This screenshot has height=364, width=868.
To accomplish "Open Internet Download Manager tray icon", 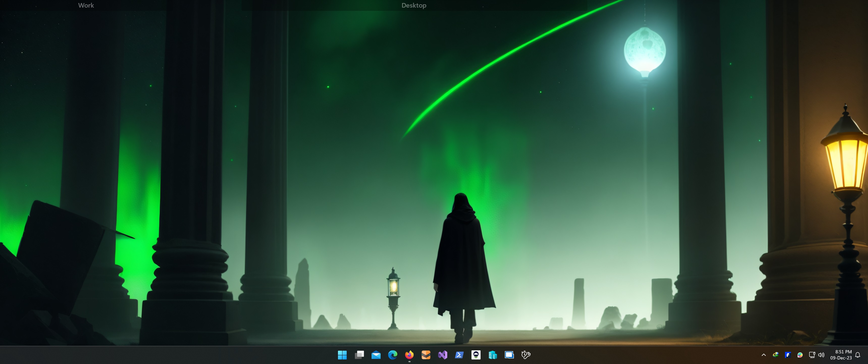I will pyautogui.click(x=776, y=355).
